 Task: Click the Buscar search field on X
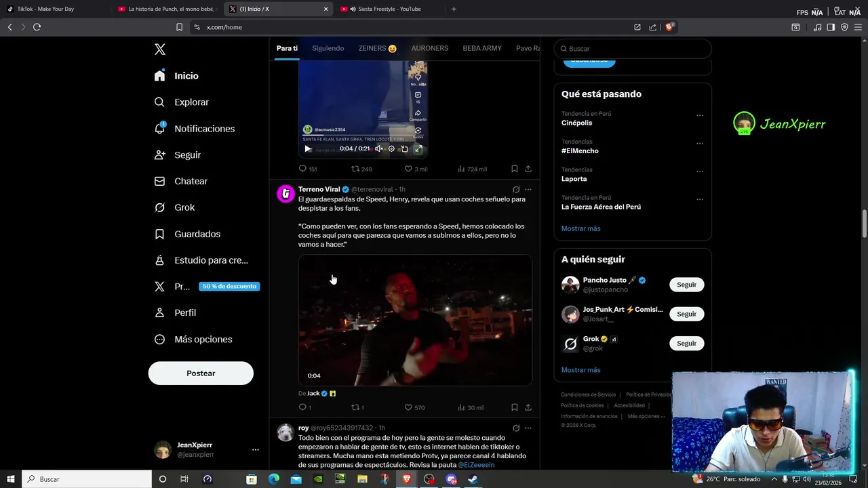[633, 49]
